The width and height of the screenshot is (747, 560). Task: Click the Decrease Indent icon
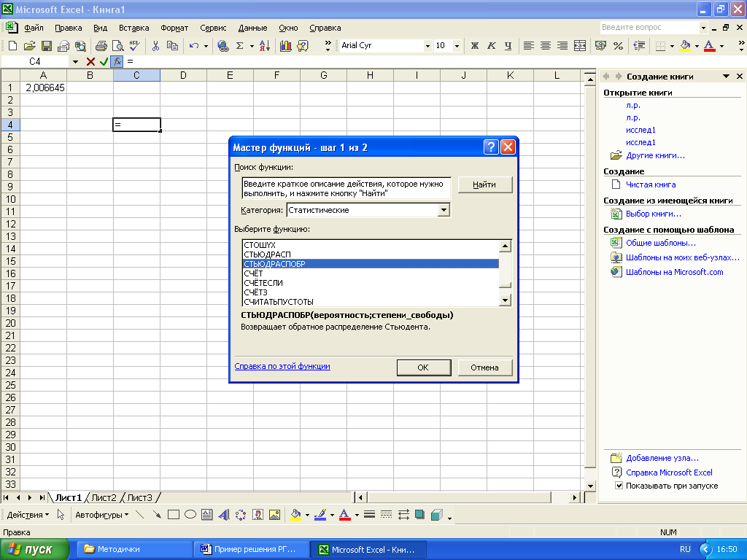tap(639, 46)
